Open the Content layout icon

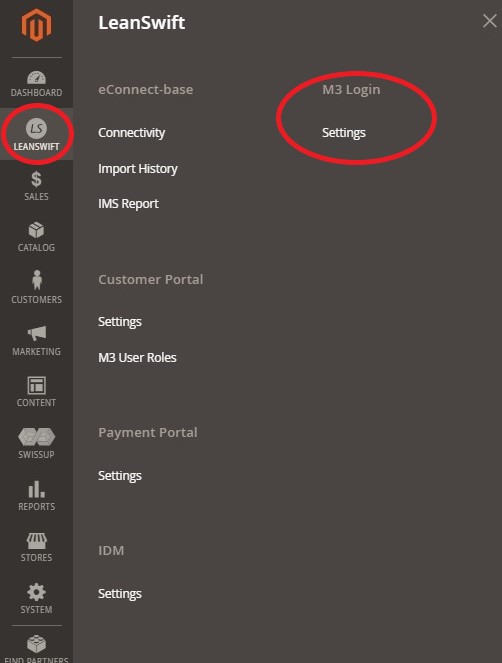tap(36, 385)
